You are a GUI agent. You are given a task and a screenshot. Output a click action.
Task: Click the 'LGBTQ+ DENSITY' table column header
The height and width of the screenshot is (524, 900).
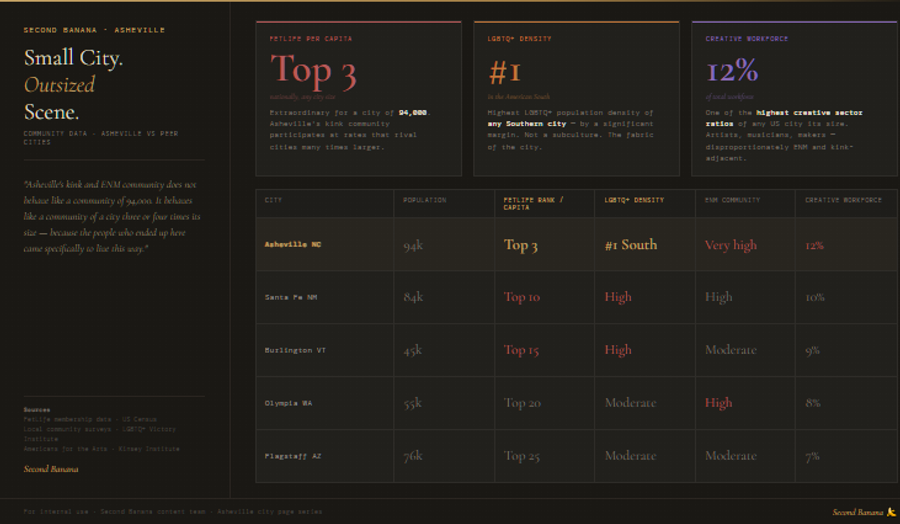[634, 200]
